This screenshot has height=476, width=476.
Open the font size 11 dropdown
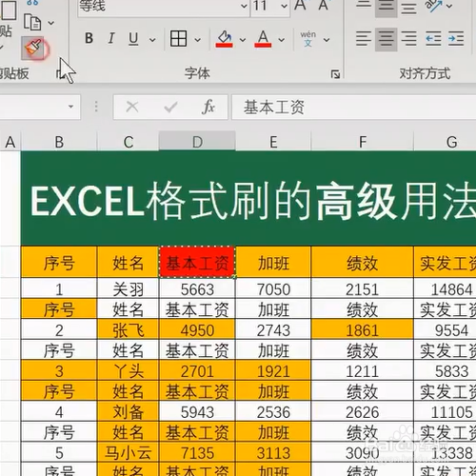(x=284, y=6)
